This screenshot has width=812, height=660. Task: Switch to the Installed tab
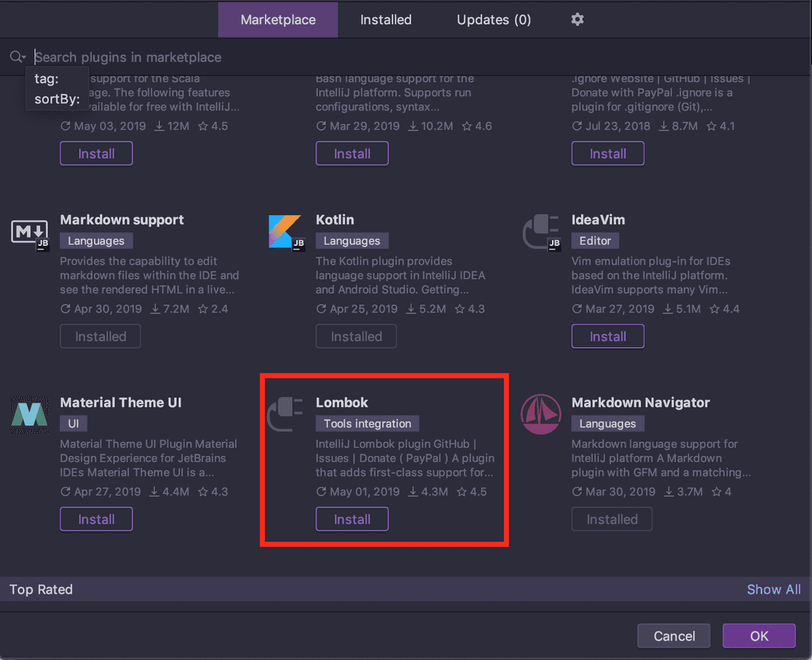385,19
